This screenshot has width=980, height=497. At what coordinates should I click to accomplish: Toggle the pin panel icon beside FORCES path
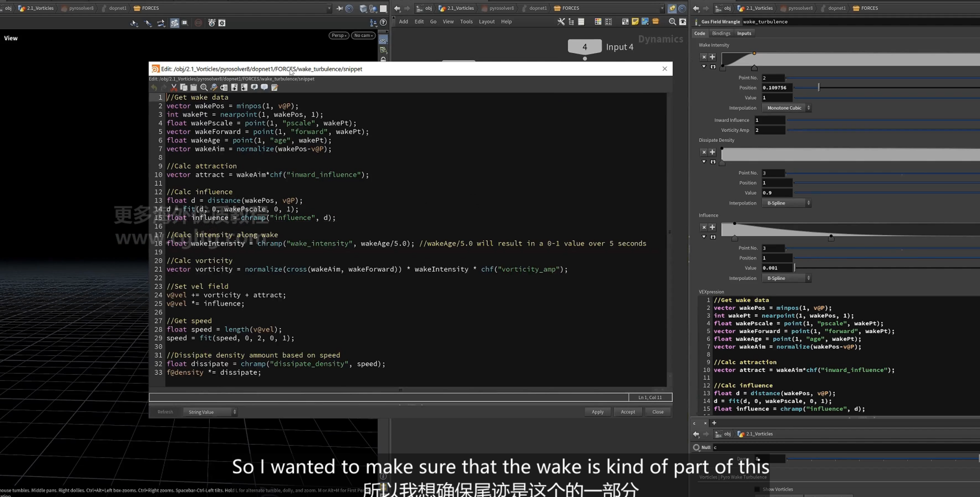pyautogui.click(x=339, y=8)
